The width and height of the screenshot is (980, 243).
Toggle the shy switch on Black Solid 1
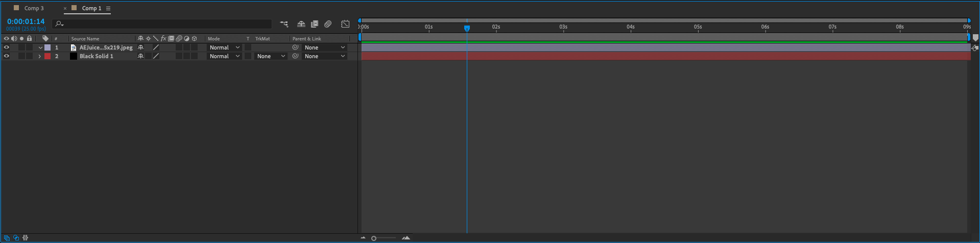[140, 56]
